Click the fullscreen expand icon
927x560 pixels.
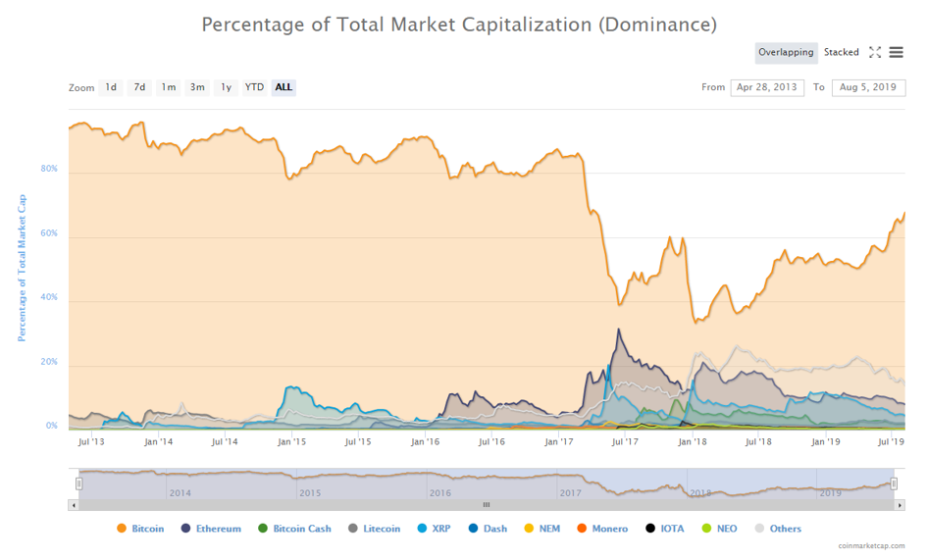click(875, 53)
